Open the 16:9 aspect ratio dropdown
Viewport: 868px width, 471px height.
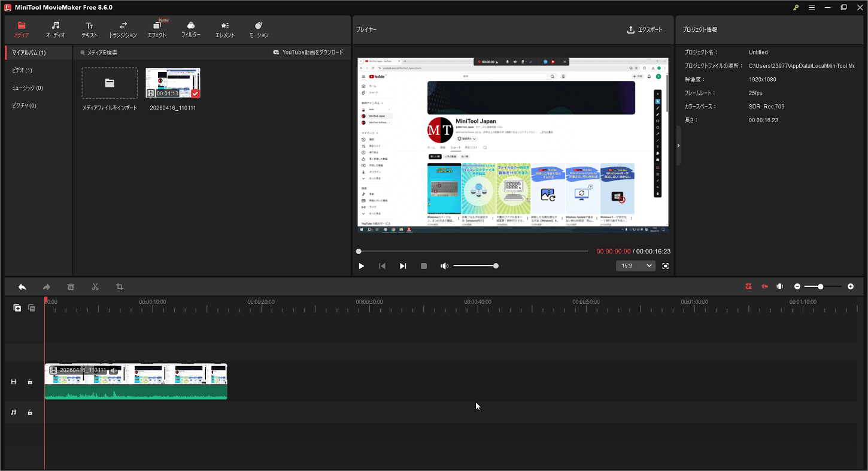(x=636, y=265)
